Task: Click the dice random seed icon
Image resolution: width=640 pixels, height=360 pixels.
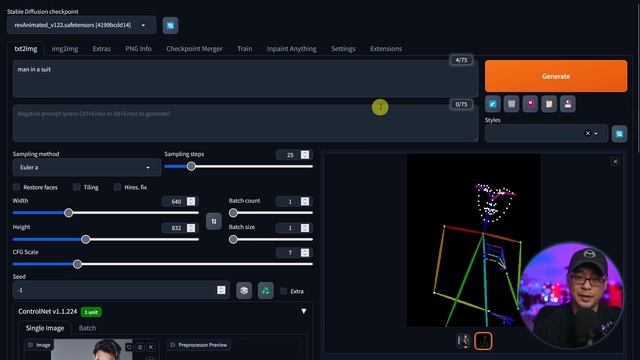Action: [244, 291]
